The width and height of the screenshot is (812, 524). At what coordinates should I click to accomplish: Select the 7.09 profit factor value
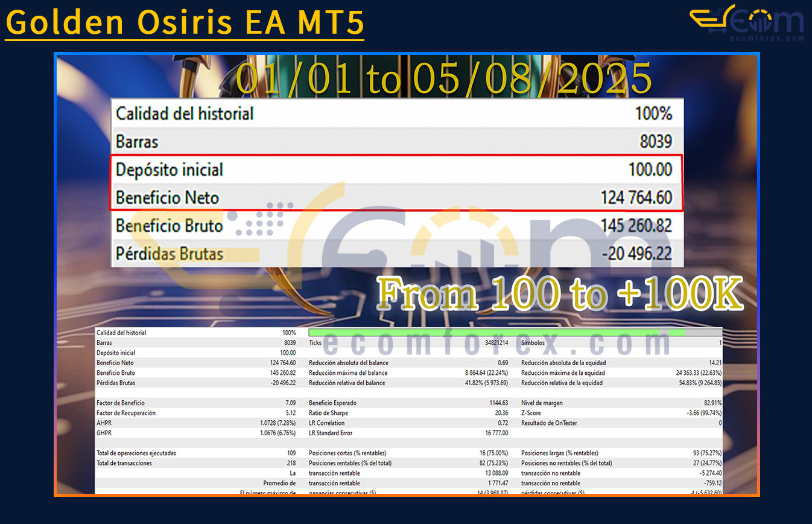290,403
